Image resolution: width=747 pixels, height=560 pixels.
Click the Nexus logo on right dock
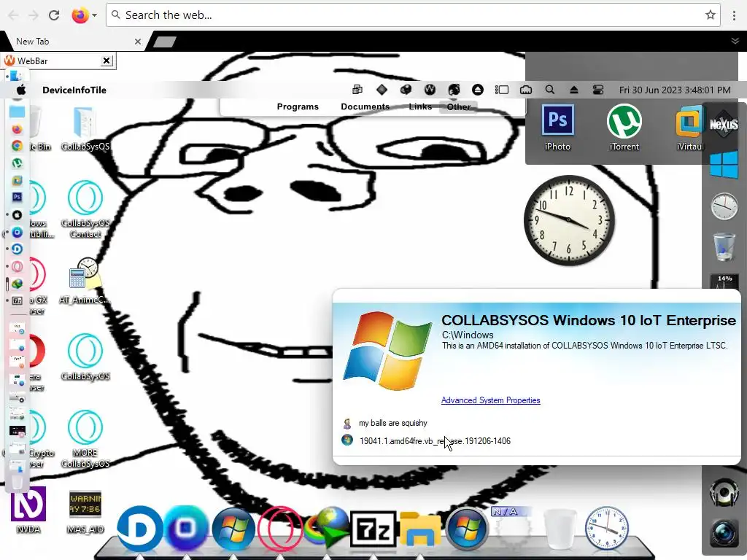724,125
